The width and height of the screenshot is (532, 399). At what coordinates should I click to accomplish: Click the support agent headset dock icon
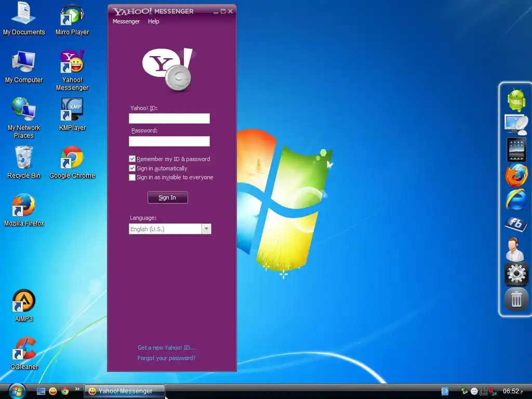point(515,249)
